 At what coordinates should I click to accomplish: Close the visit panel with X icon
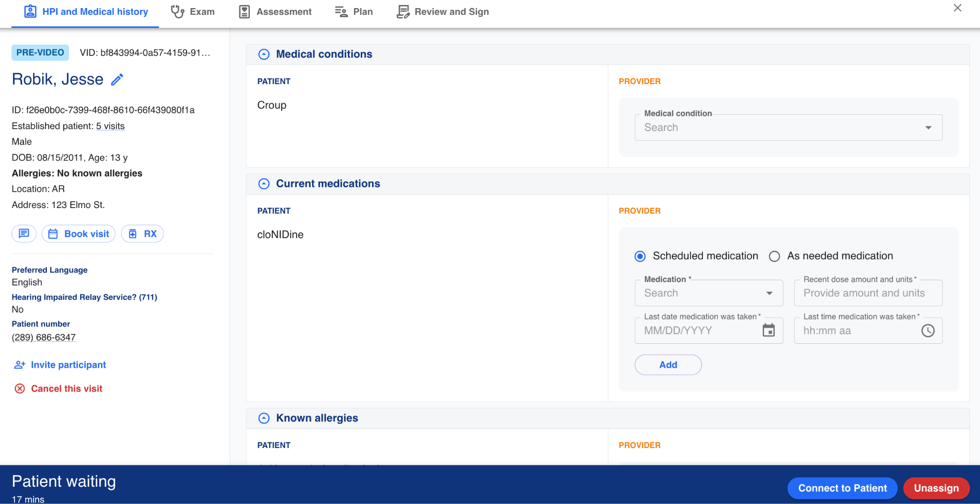958,8
